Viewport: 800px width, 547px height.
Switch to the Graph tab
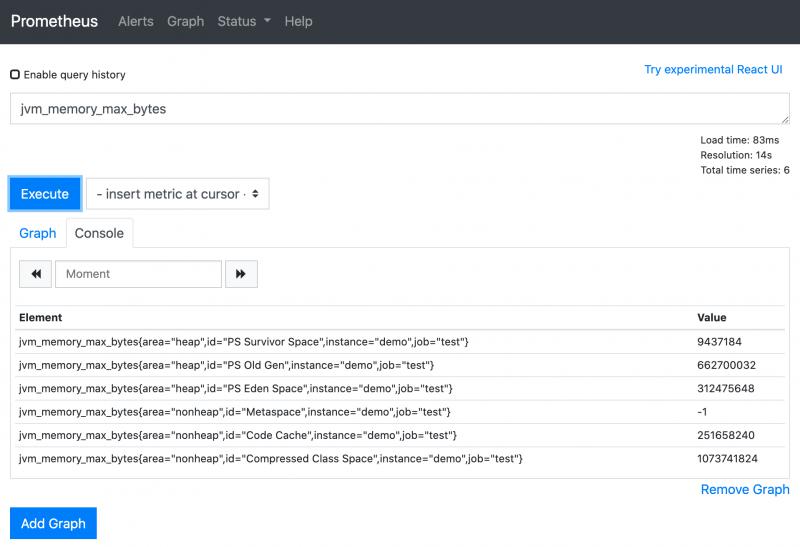coord(38,233)
